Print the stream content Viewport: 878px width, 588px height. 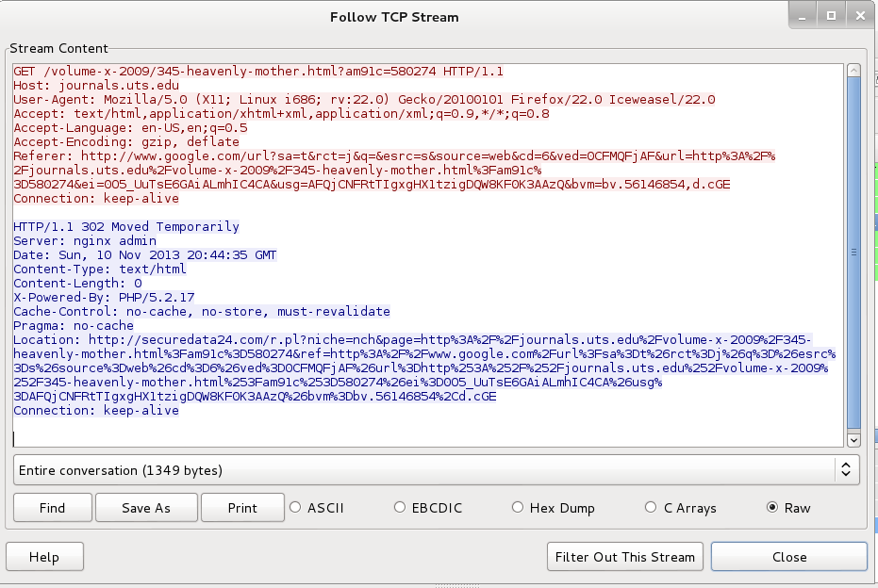click(242, 508)
